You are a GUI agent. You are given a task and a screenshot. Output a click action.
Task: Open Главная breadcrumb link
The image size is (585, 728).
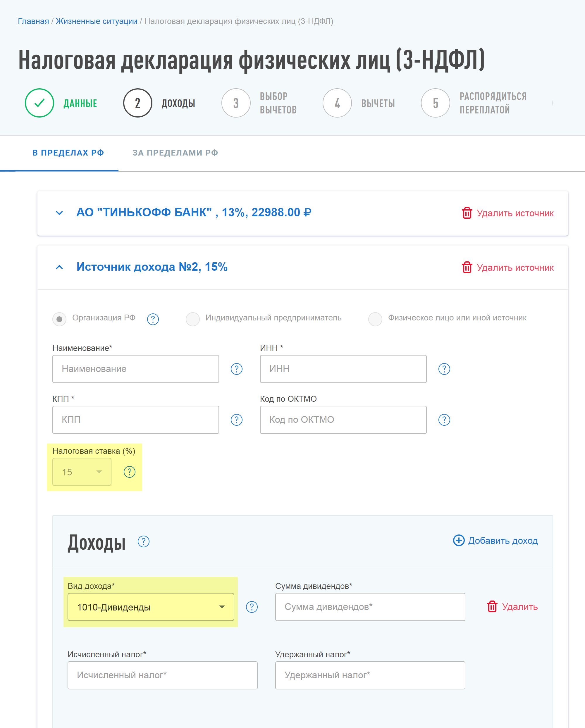coord(33,21)
